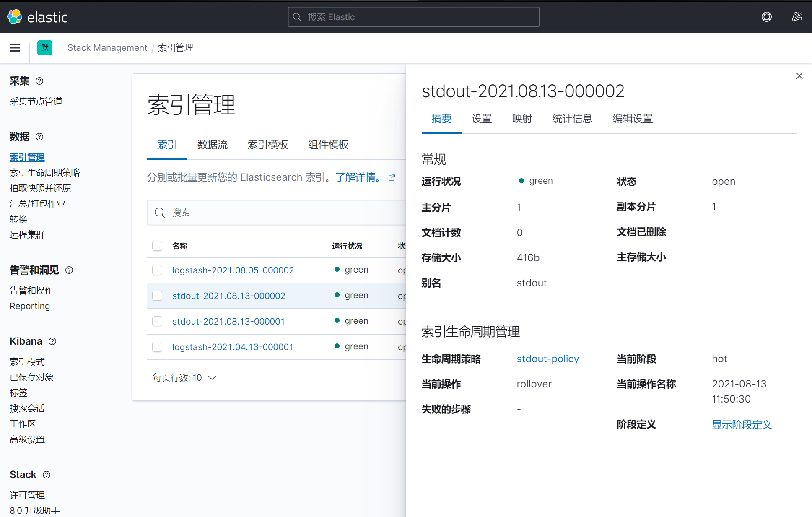
Task: Select the 索引 tab
Action: [167, 145]
